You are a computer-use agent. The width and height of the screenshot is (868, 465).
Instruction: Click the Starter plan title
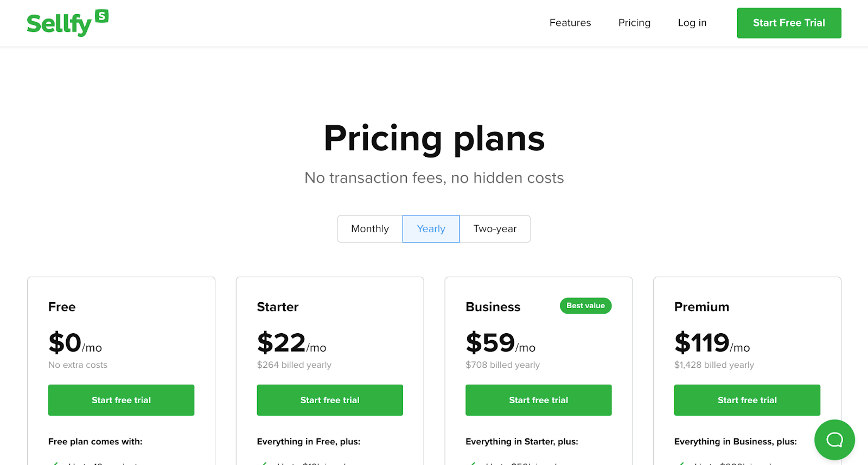click(x=278, y=307)
